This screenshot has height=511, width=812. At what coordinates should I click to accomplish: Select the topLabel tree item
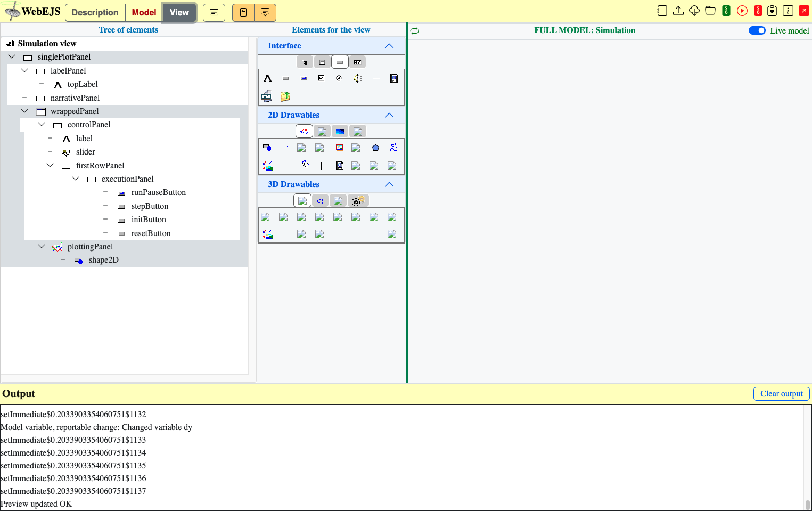click(83, 84)
